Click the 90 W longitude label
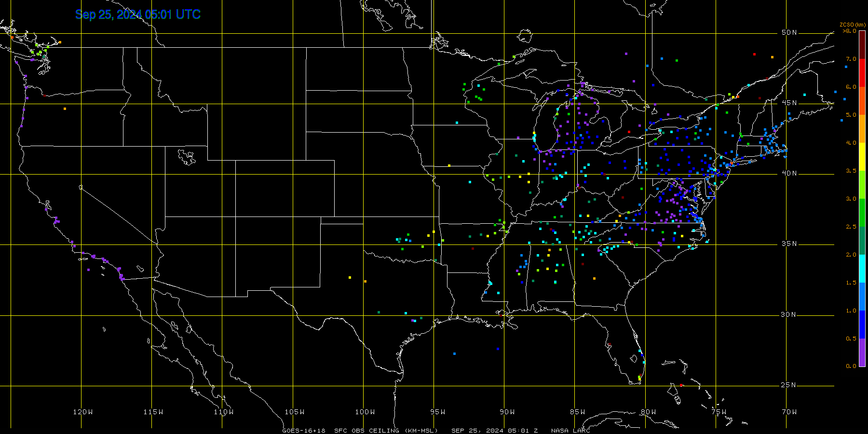The image size is (868, 434). point(507,412)
